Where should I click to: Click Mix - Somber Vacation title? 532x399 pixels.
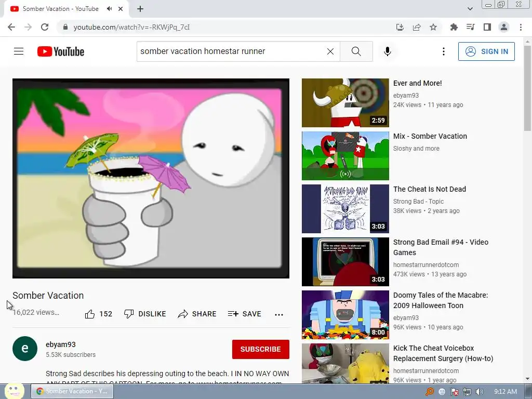click(x=430, y=136)
